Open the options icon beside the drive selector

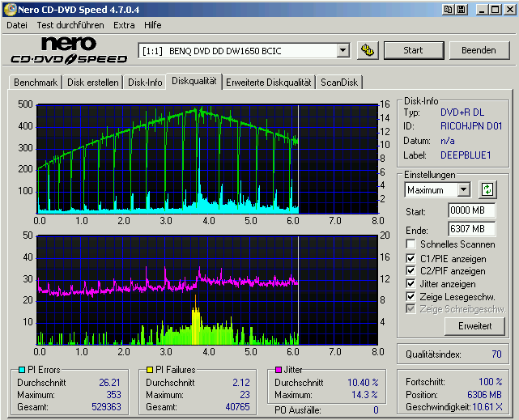(x=368, y=50)
